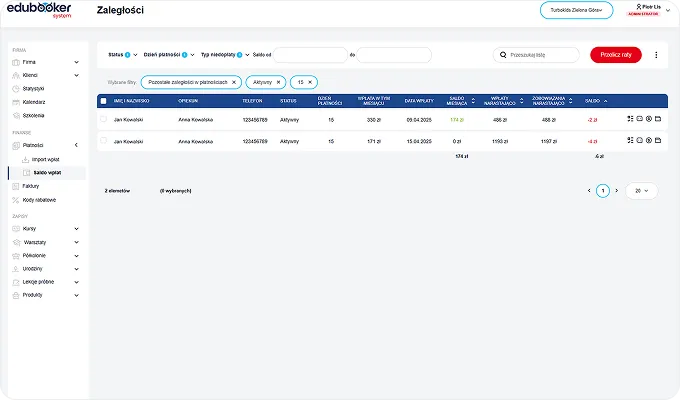Screen dimensions: 680x400
Task: Open the rows-per-page dropdown showing 20
Action: click(x=642, y=190)
